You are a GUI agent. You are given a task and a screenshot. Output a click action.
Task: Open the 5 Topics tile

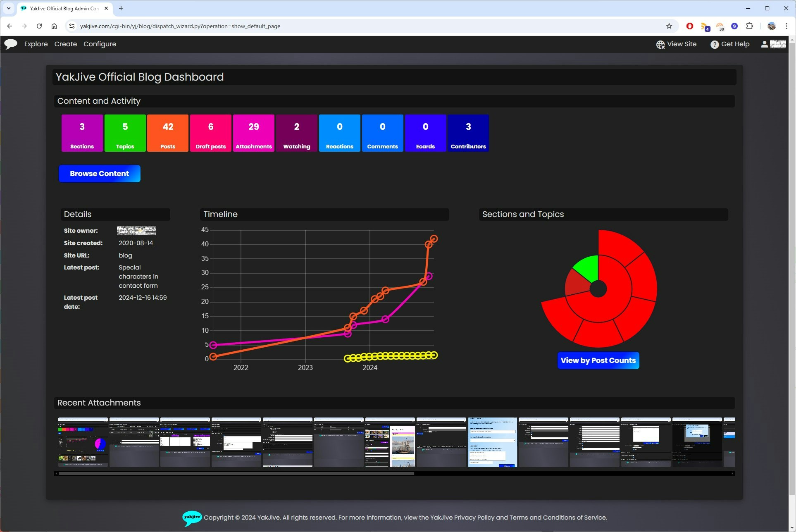125,133
